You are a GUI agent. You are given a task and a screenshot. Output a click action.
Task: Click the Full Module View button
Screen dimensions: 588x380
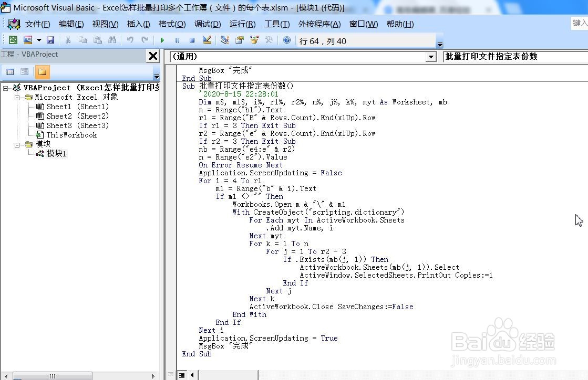tap(182, 375)
